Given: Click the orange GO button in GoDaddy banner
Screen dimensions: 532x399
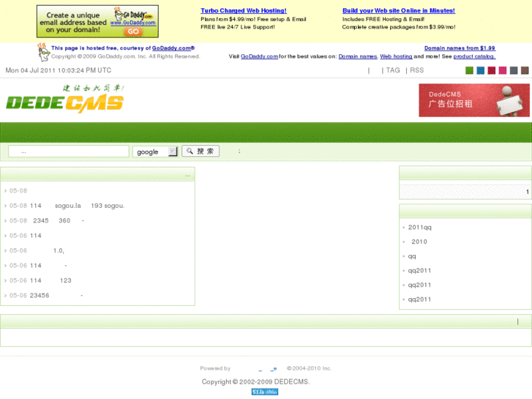Looking at the screenshot, I should click(133, 31).
